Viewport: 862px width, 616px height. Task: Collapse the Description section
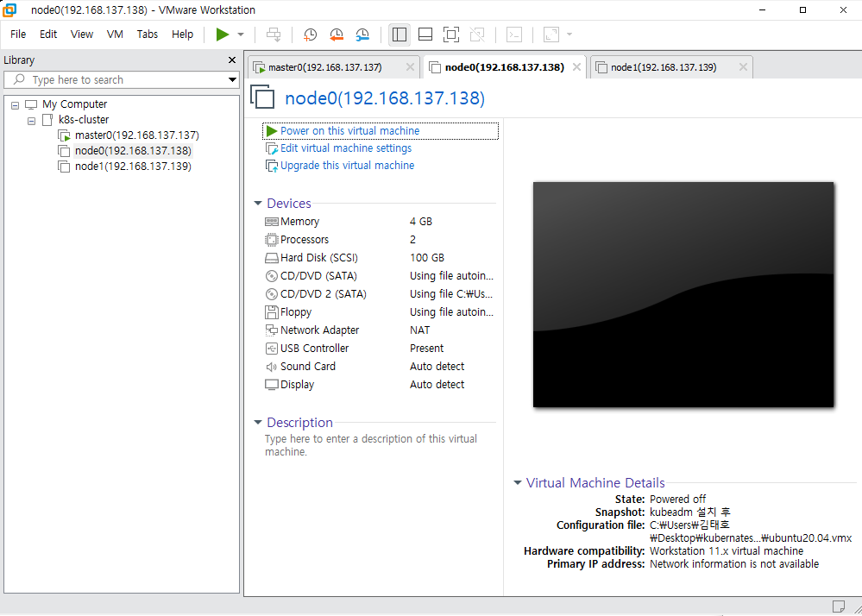click(x=258, y=423)
